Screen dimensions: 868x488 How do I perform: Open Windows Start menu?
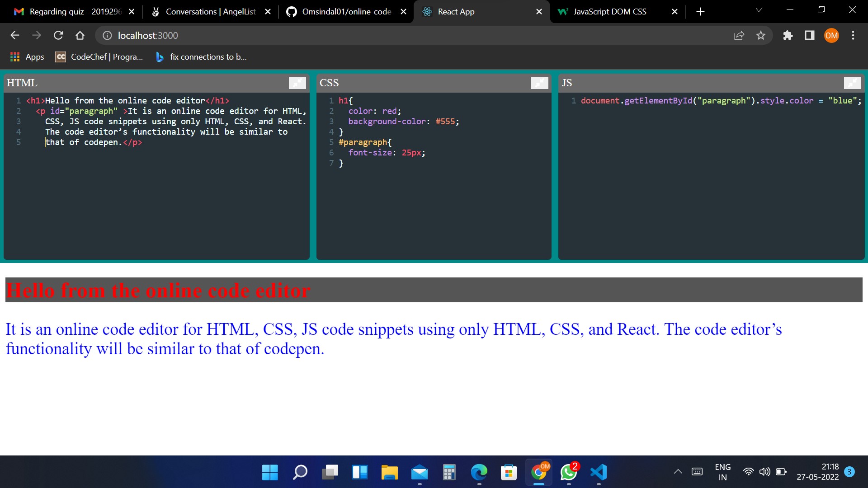270,472
